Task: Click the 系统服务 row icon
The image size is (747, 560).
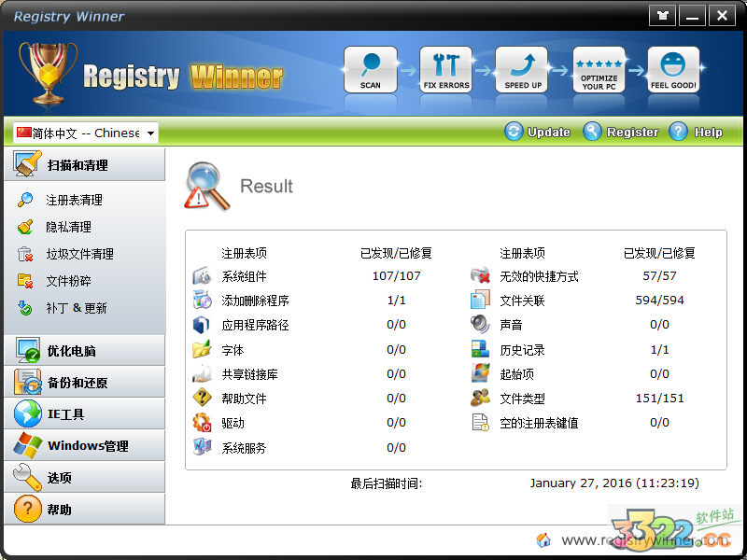Action: click(x=202, y=447)
